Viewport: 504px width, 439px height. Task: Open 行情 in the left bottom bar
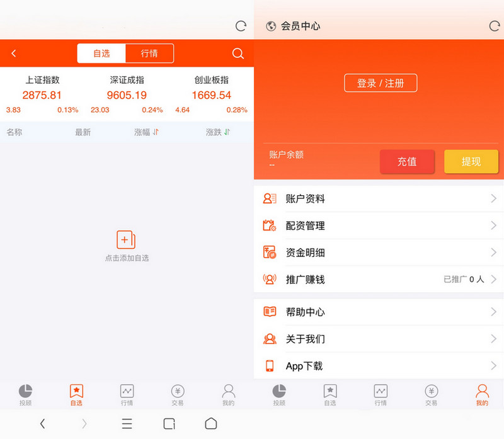tap(127, 395)
